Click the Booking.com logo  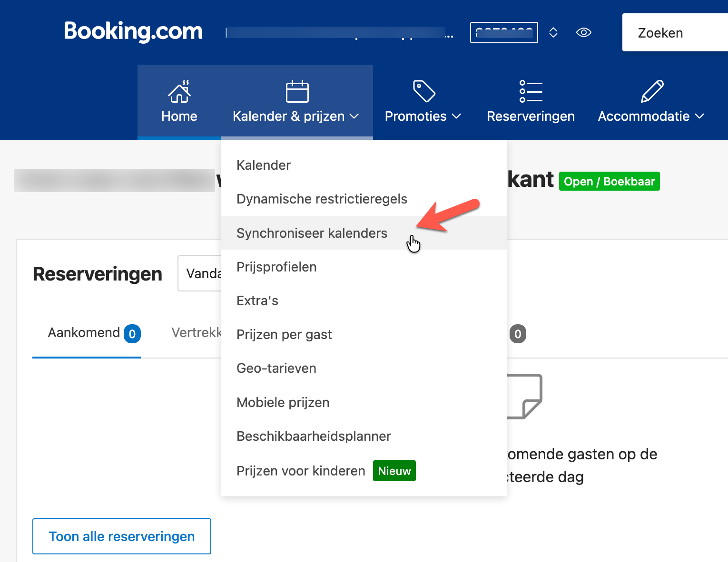[133, 31]
